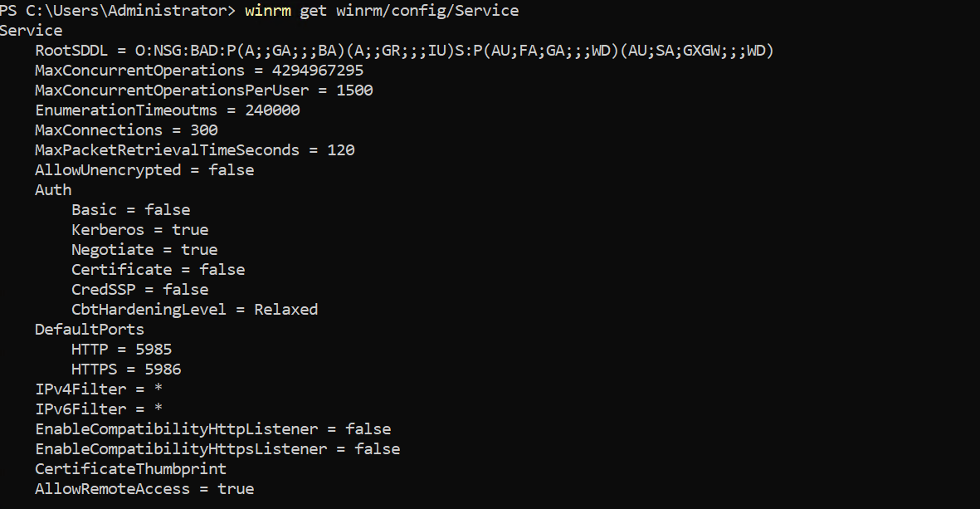Screen dimensions: 980x509
Task: Click the DefaultPorts heading
Action: point(90,330)
